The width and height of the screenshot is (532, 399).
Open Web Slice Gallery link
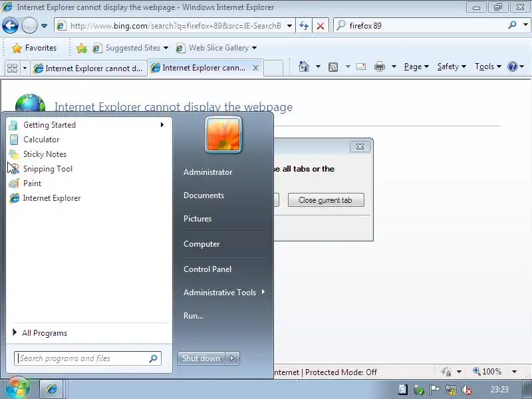coord(216,48)
